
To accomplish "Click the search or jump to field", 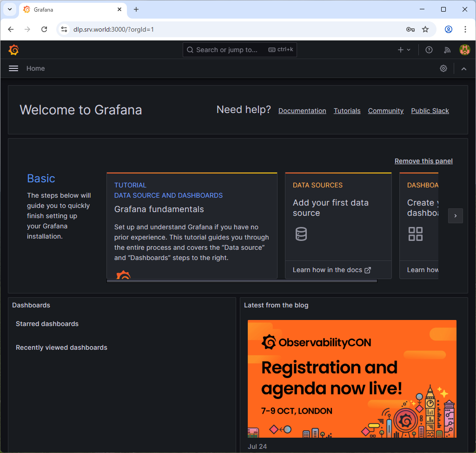I will pos(239,49).
